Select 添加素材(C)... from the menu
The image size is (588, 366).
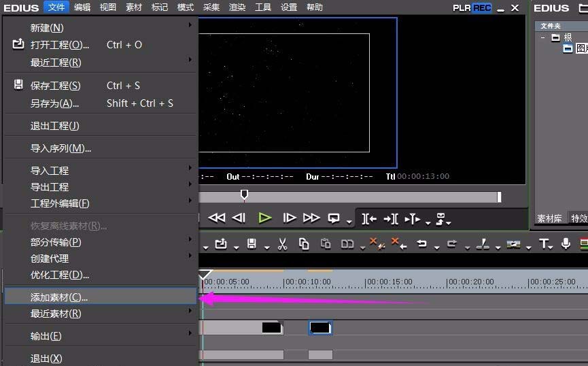pos(60,297)
